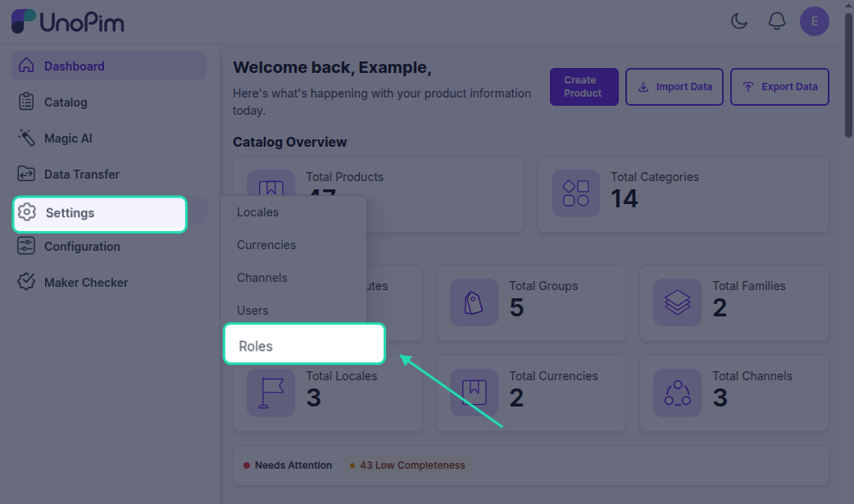The height and width of the screenshot is (504, 854).
Task: Click the Export Data button
Action: click(779, 87)
